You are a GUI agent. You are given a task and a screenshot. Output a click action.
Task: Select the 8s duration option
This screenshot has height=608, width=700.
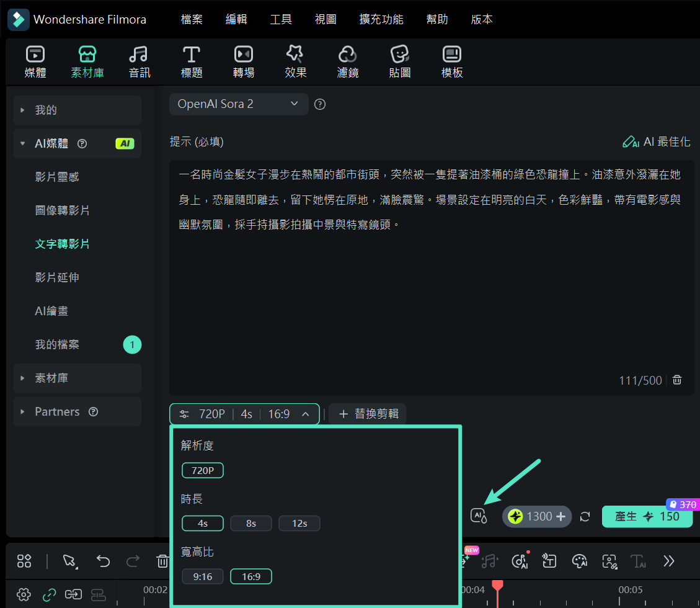[x=250, y=523]
